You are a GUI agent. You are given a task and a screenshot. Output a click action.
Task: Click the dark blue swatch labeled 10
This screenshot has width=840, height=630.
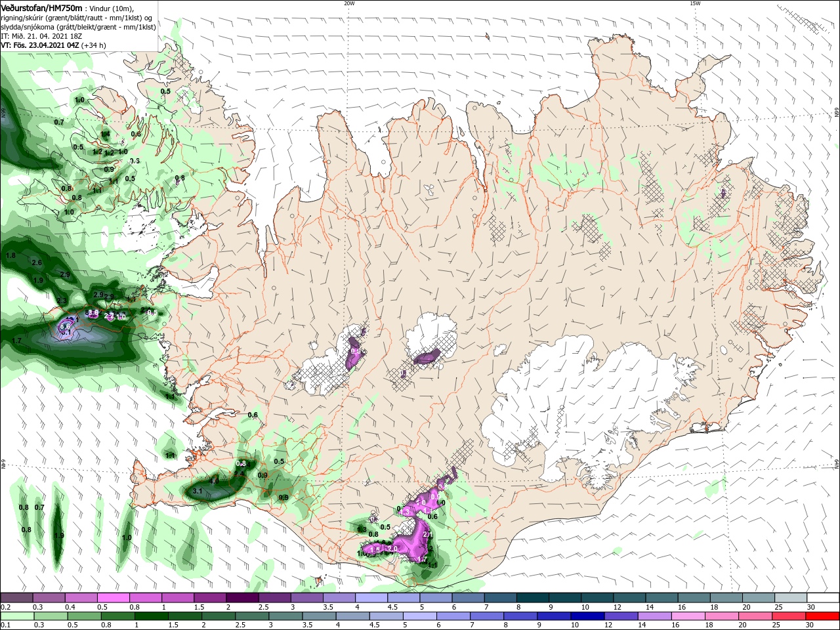point(587,616)
